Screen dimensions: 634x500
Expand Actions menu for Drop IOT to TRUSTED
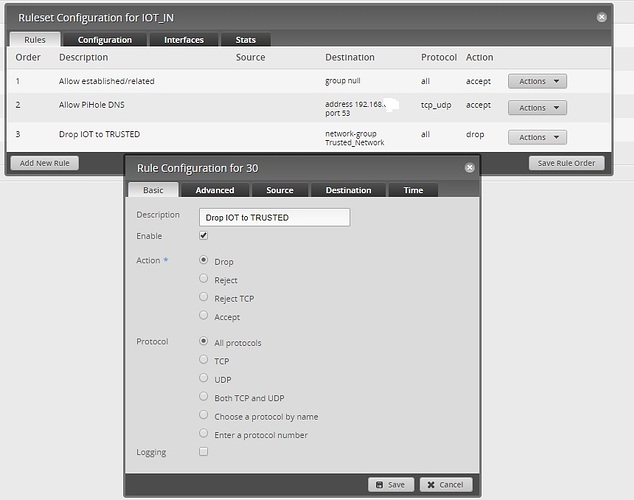537,137
